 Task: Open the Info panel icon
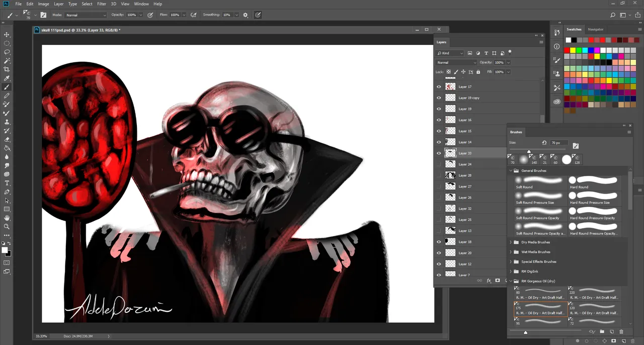pos(556,46)
